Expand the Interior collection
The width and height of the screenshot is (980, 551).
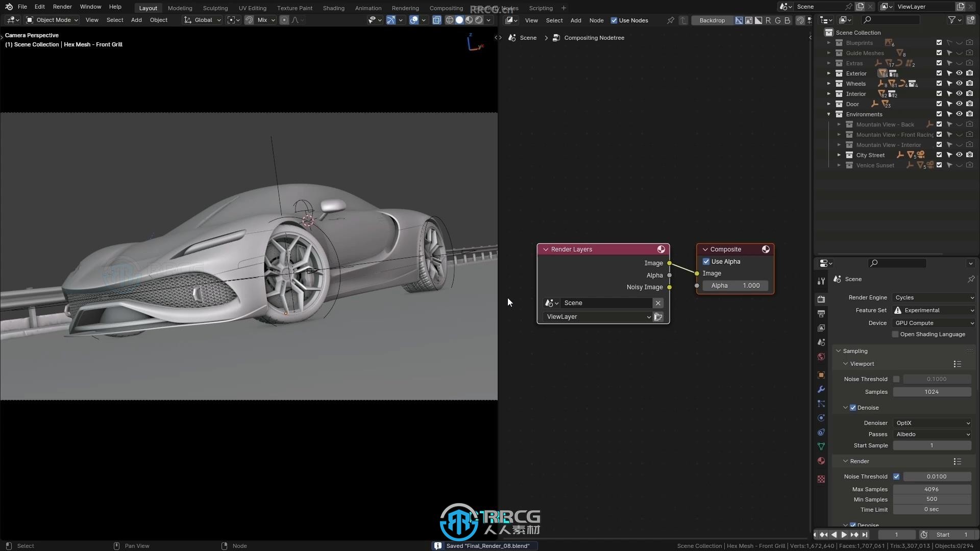pyautogui.click(x=828, y=94)
